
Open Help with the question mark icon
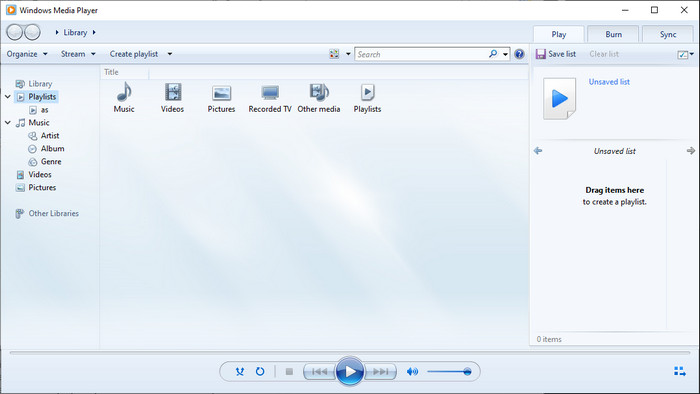pyautogui.click(x=519, y=54)
